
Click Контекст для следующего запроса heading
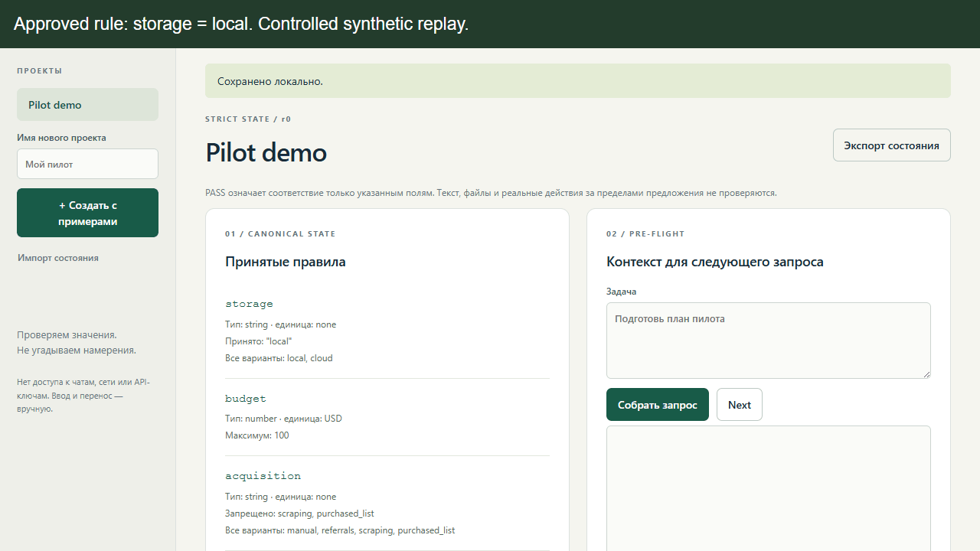714,262
